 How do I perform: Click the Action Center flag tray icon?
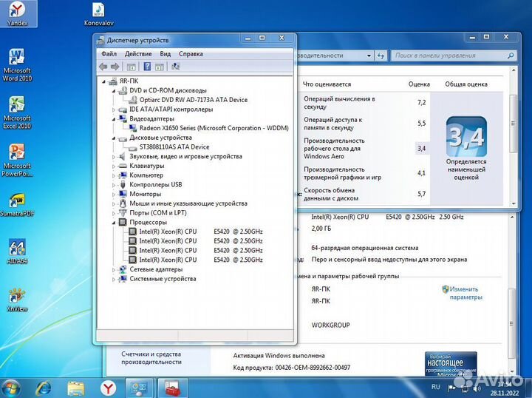click(x=452, y=388)
